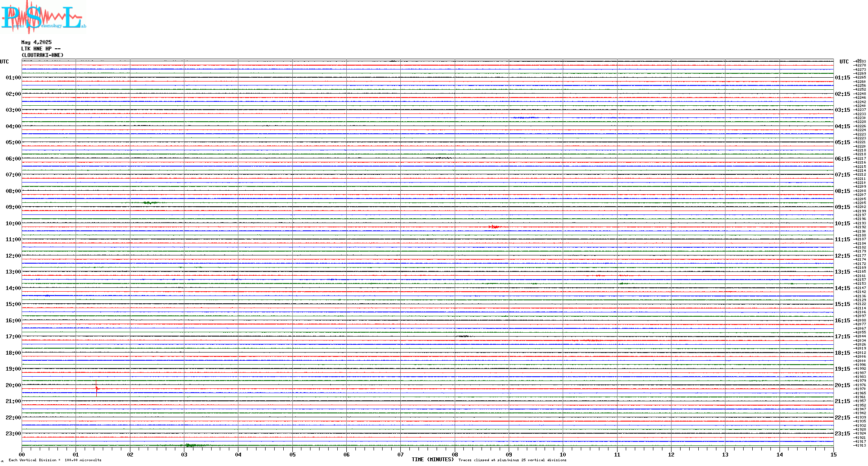Click the May 4,2025 date text
Screen dimensions: 868x466
pos(36,42)
